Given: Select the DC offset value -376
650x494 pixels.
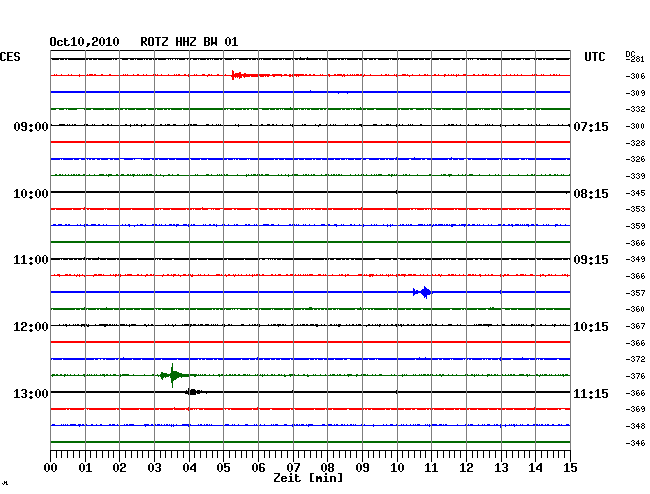Looking at the screenshot, I should coord(635,376).
